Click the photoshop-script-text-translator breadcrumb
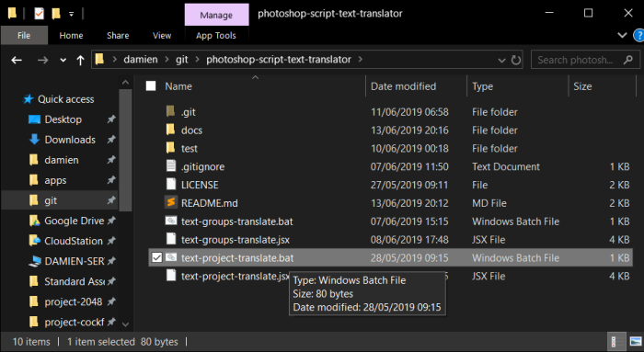The height and width of the screenshot is (352, 644). coord(279,60)
